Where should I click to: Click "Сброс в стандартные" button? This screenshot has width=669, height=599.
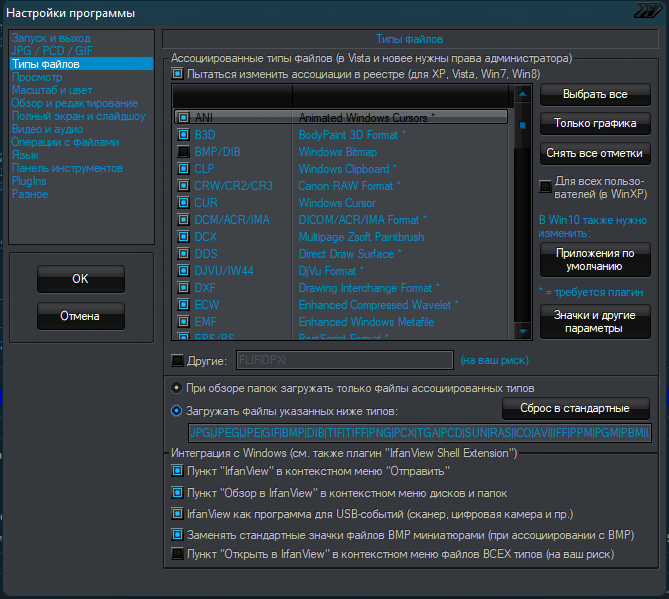575,408
